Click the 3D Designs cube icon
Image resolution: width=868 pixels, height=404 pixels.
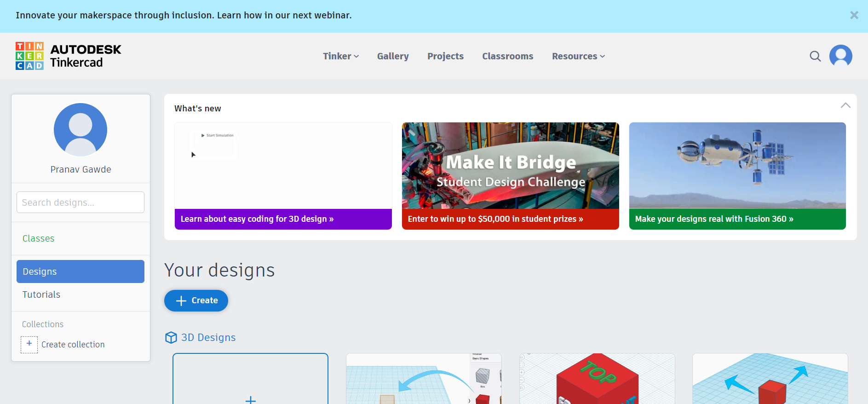pyautogui.click(x=171, y=338)
